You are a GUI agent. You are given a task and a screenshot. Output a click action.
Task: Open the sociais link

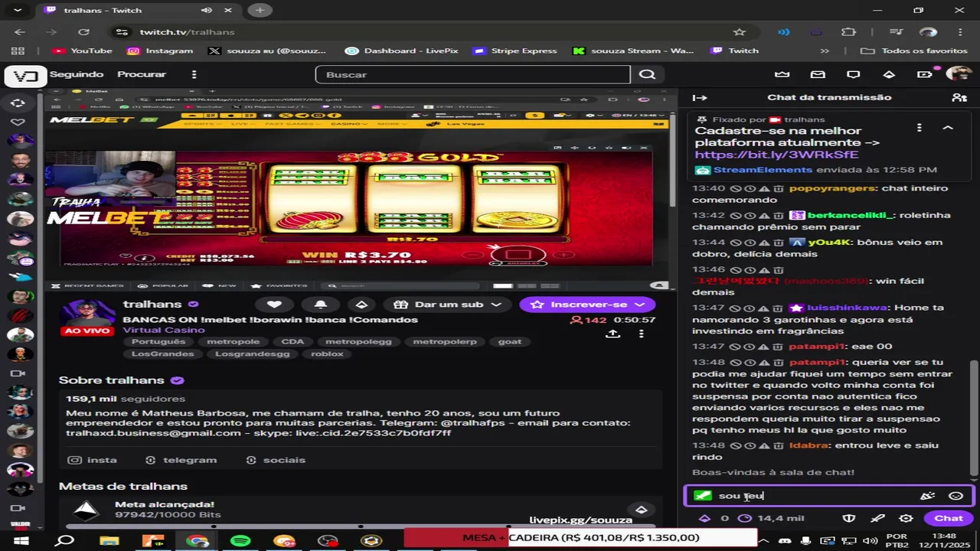pos(276,460)
